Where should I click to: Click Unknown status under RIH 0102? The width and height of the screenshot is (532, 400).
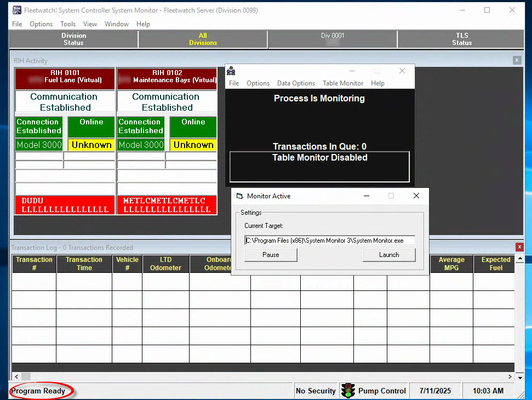pos(193,145)
